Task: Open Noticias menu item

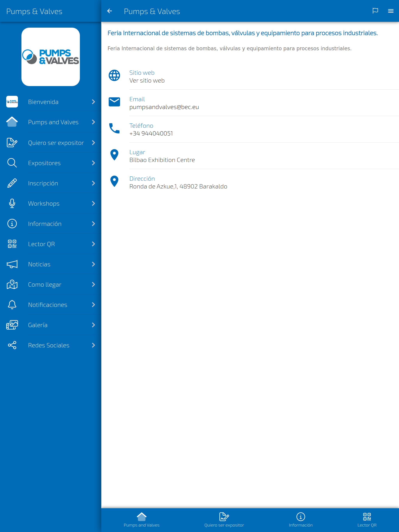Action: 50,264
